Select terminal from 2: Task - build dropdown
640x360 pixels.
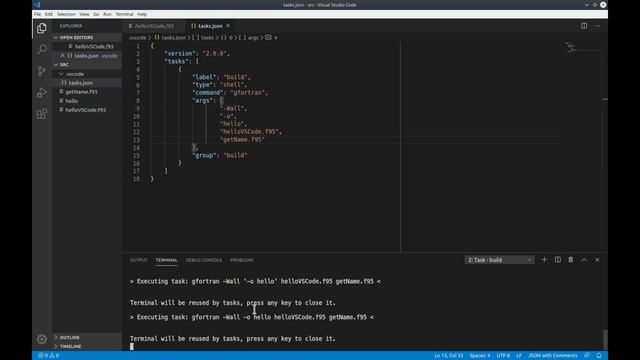(499, 260)
